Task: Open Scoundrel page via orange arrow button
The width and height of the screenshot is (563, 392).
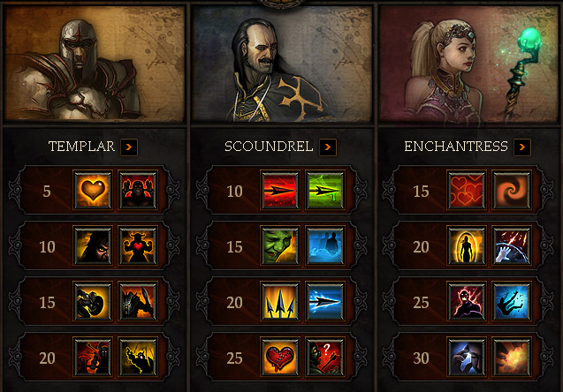Action: pyautogui.click(x=328, y=147)
